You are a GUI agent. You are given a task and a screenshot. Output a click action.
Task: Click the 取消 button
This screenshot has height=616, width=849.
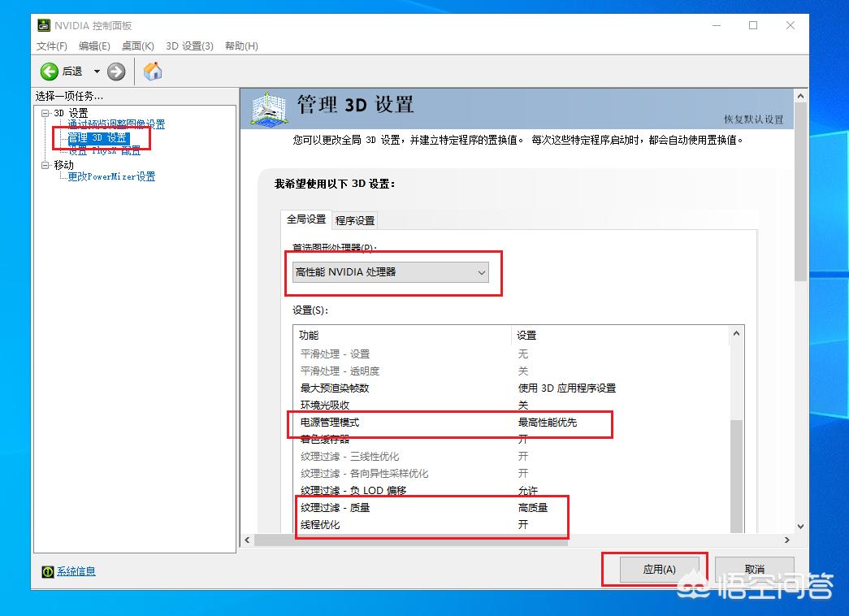(x=754, y=570)
